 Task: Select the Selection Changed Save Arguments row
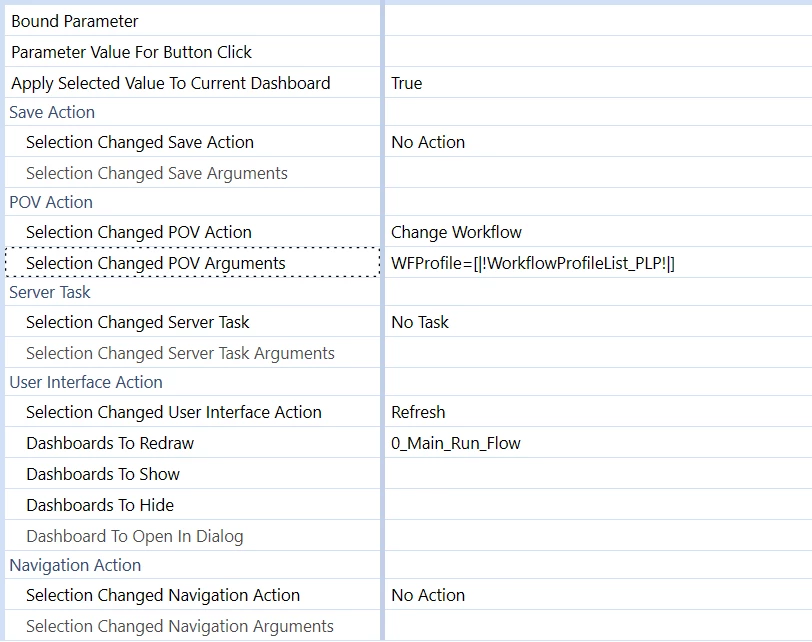192,173
